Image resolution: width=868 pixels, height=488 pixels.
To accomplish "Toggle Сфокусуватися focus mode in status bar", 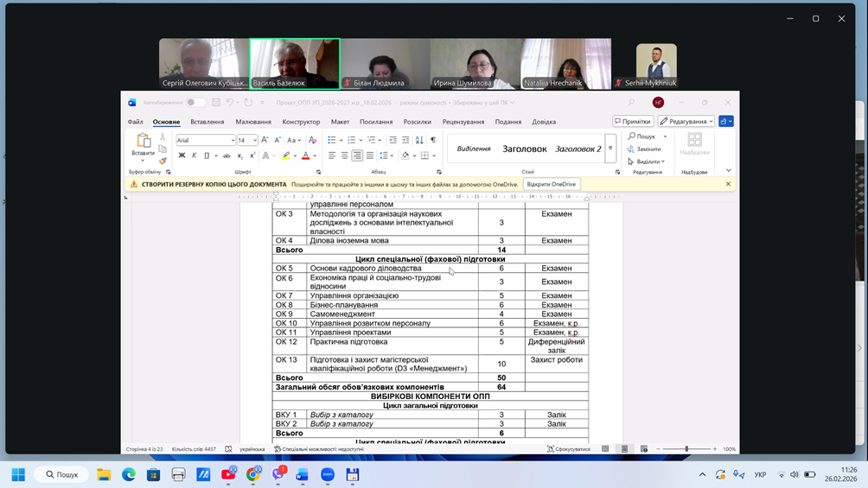I will (569, 449).
